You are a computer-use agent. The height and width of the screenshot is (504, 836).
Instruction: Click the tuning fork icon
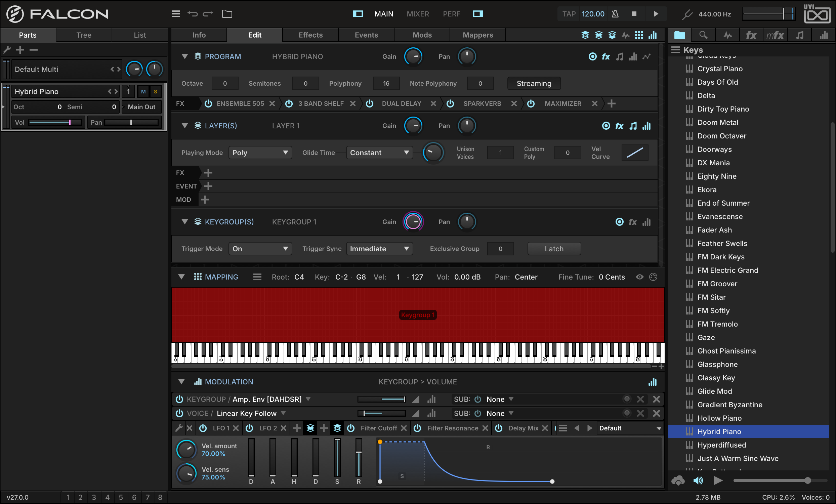(x=687, y=14)
